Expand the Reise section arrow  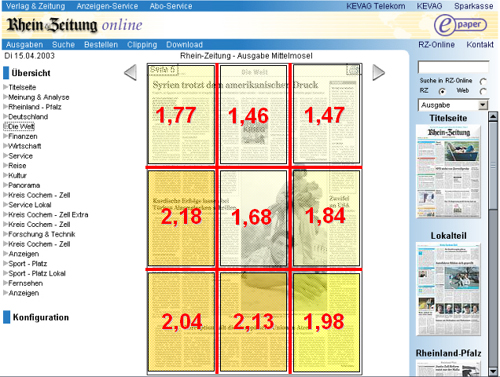pyautogui.click(x=5, y=165)
